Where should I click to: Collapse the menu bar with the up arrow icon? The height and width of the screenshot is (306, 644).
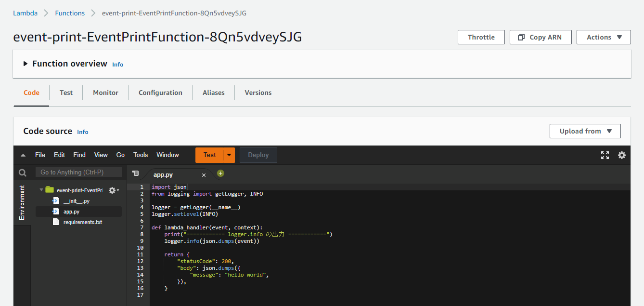tap(23, 155)
